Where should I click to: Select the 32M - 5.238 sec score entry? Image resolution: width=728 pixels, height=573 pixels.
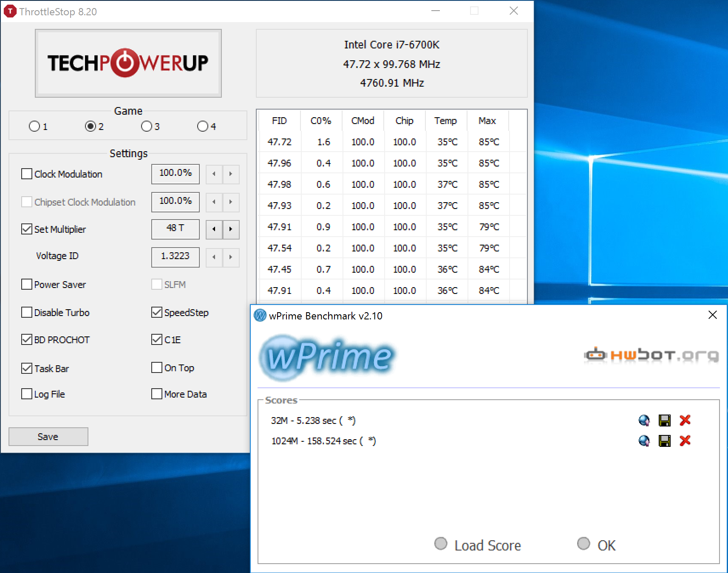coord(313,421)
